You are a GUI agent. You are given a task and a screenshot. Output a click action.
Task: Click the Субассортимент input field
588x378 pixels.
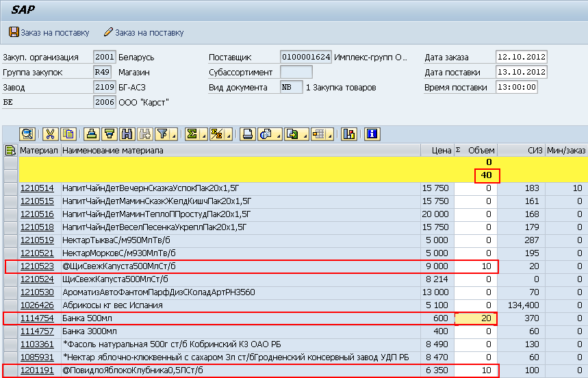[296, 72]
